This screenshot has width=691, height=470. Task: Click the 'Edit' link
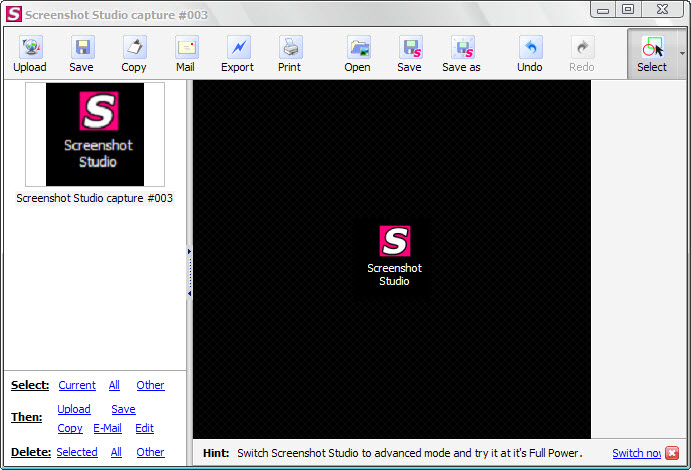point(144,428)
